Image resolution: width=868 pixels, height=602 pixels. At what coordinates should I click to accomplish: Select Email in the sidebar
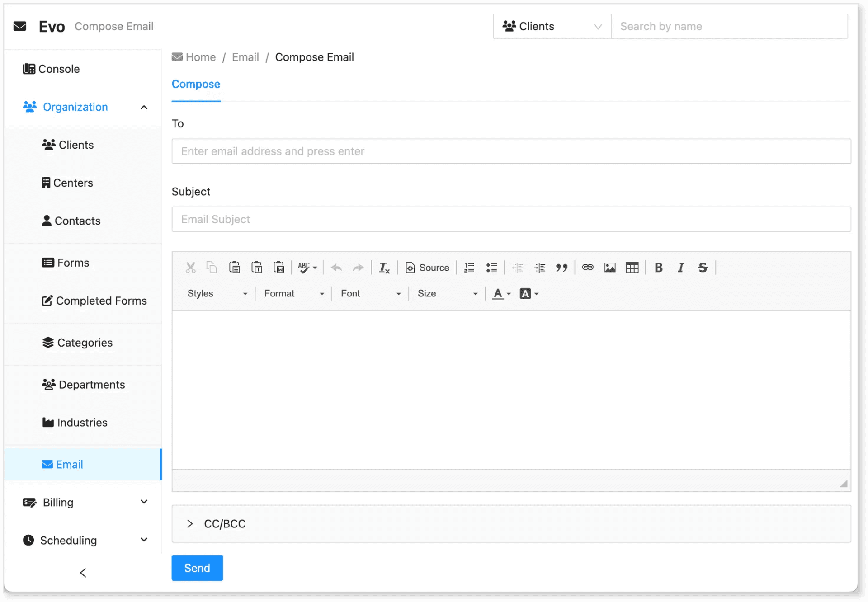[83, 464]
